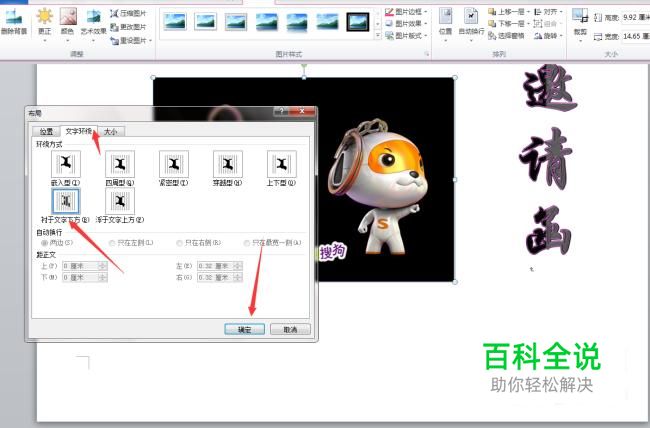Select the 紧密型 tight wrap style
This screenshot has width=650, height=428.
(174, 164)
